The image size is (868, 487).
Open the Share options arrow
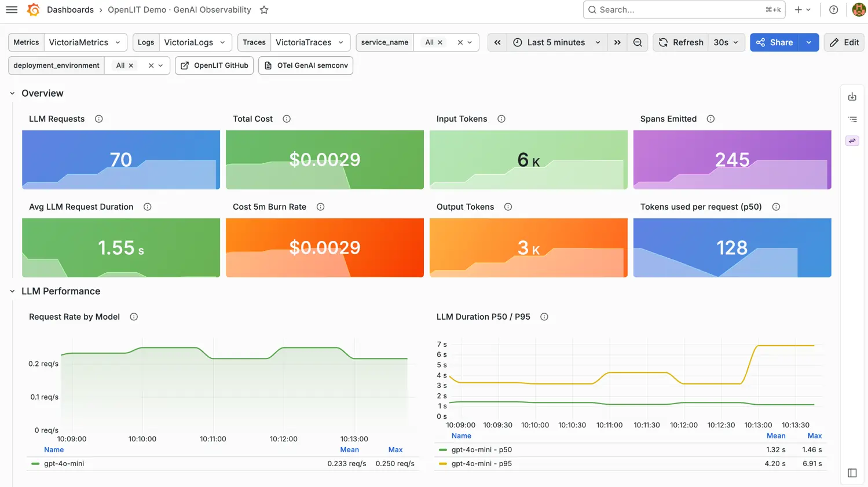tap(809, 42)
